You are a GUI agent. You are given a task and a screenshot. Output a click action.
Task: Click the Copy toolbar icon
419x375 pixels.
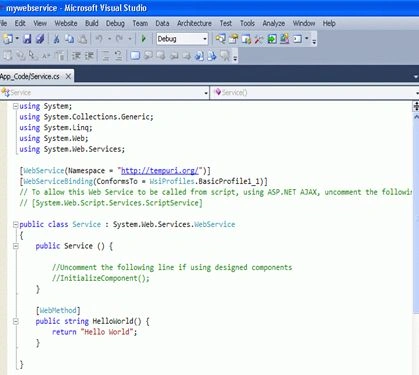tap(69, 39)
